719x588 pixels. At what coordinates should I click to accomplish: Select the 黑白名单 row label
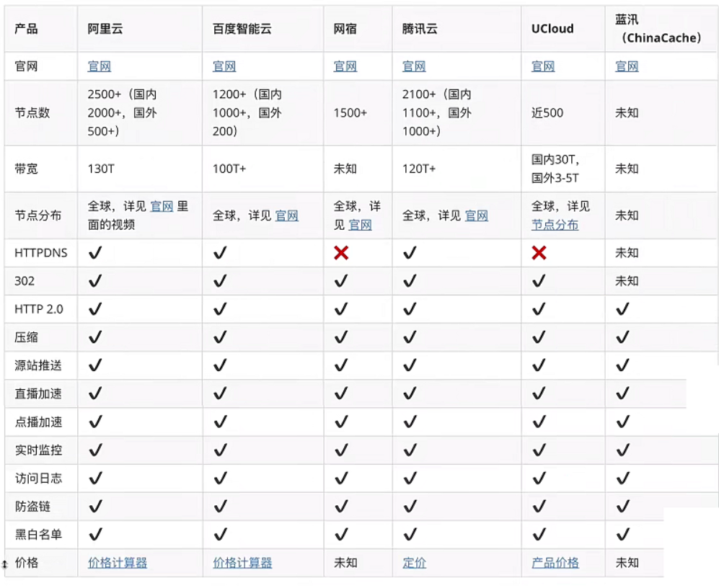click(x=38, y=535)
